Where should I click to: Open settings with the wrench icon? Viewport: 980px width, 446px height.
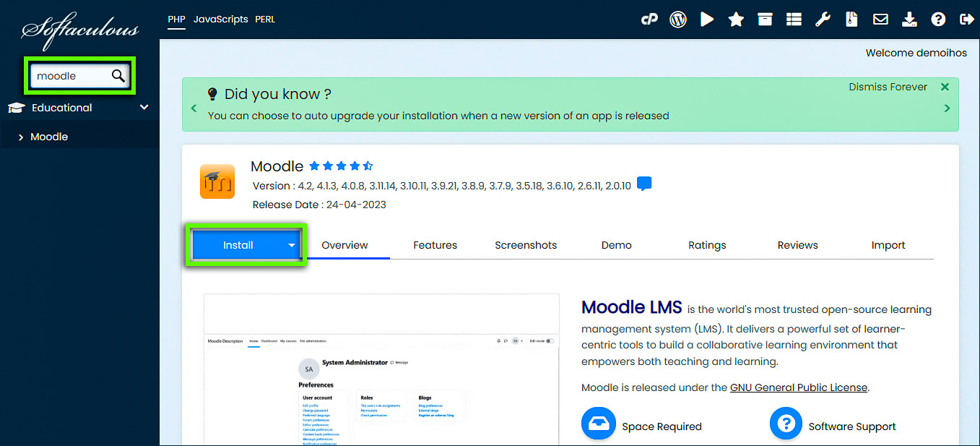(823, 19)
